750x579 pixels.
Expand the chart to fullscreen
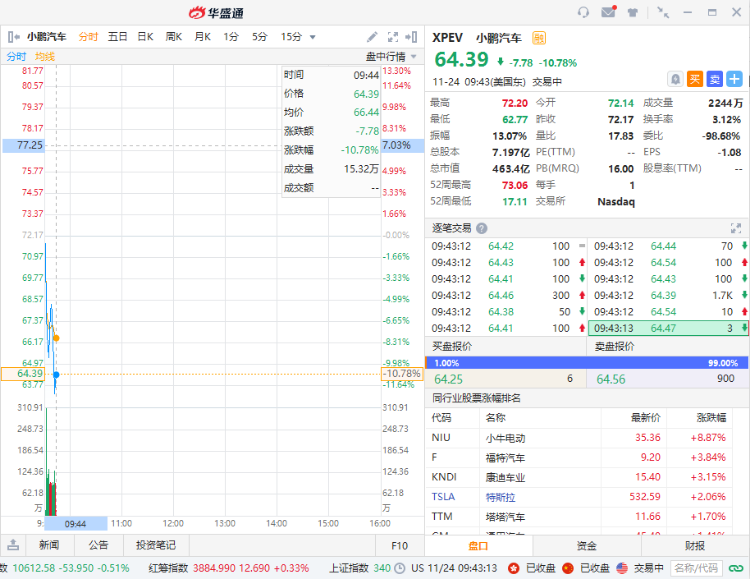tap(393, 37)
